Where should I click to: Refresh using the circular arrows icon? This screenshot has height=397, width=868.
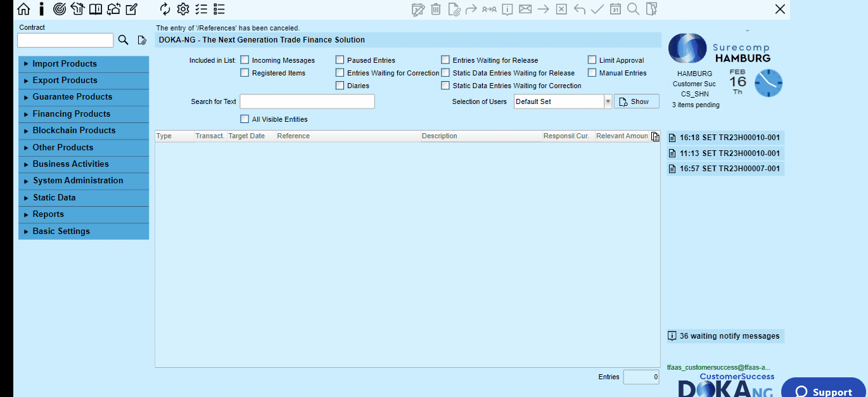[x=165, y=9]
